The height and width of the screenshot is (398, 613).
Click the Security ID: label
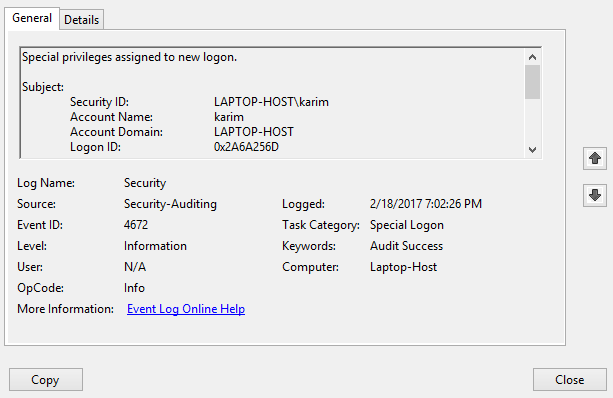pos(99,102)
